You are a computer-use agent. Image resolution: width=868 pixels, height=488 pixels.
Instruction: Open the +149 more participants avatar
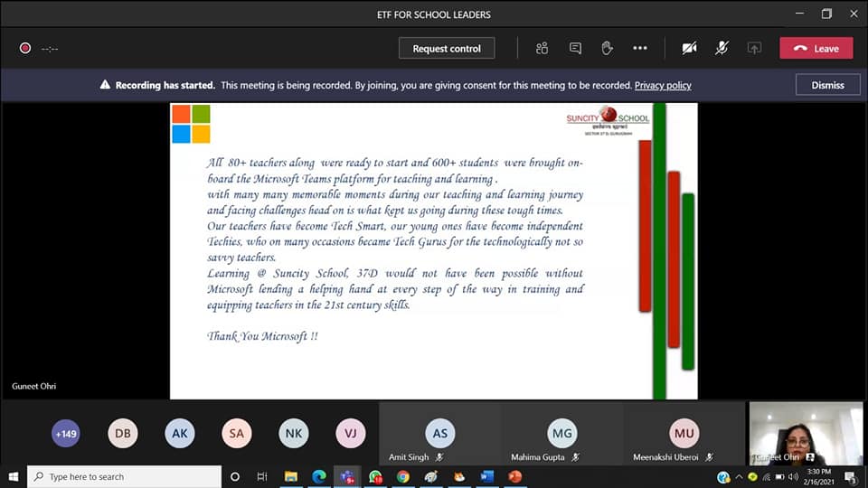point(66,433)
